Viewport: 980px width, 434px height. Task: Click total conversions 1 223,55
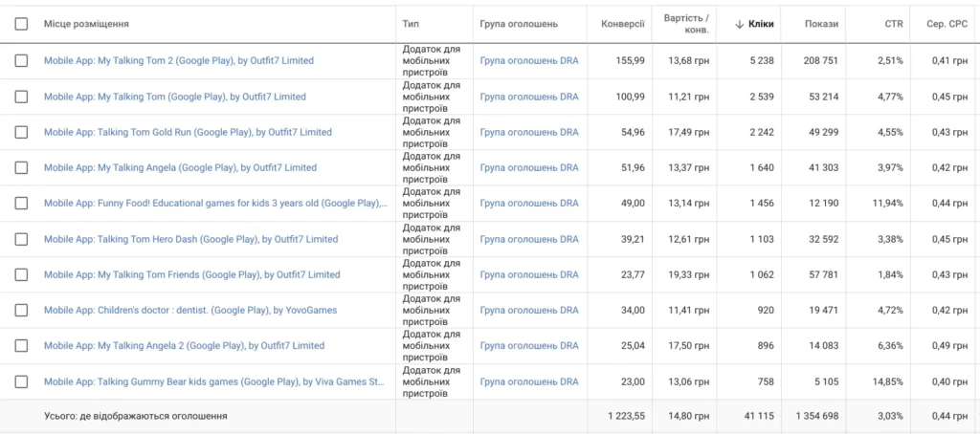626,416
